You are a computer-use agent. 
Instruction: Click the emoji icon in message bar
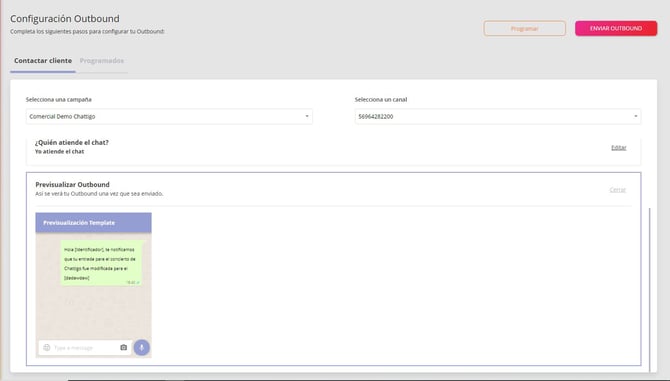tap(47, 347)
